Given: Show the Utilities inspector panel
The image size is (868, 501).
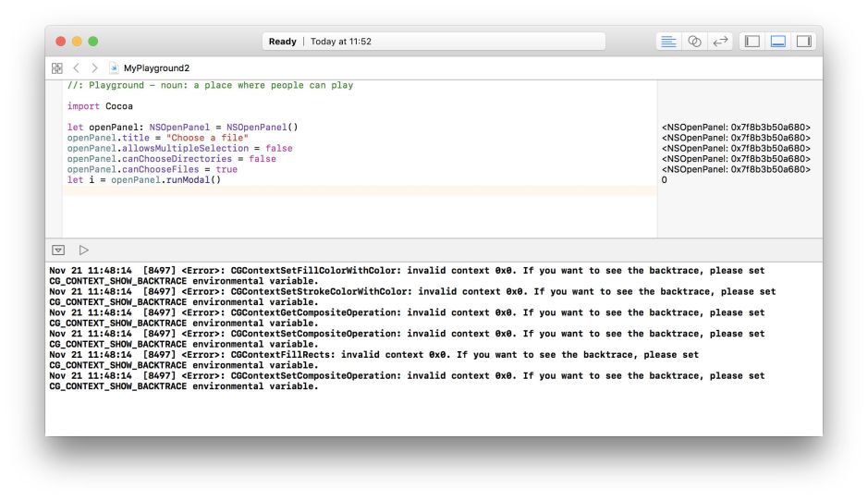Looking at the screenshot, I should [x=804, y=42].
